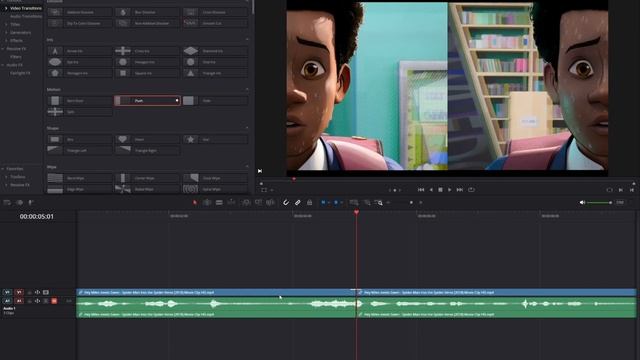Viewport: 640px width, 360px height.
Task: Click the timeline timecode field 00:00:05:01
Action: (37, 216)
